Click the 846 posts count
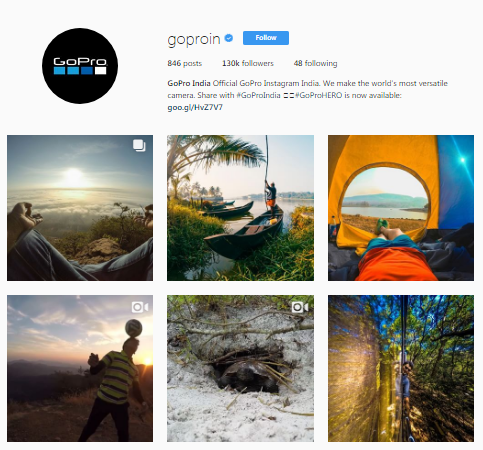 click(x=185, y=63)
